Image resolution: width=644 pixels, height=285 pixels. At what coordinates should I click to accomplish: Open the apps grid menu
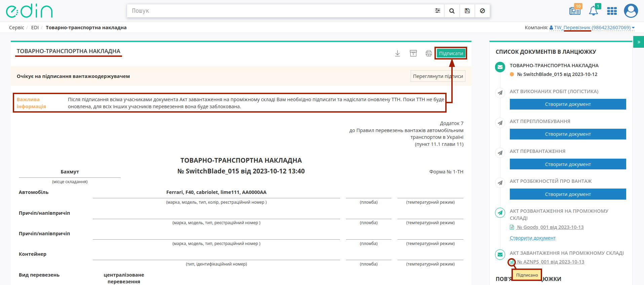[x=612, y=11]
